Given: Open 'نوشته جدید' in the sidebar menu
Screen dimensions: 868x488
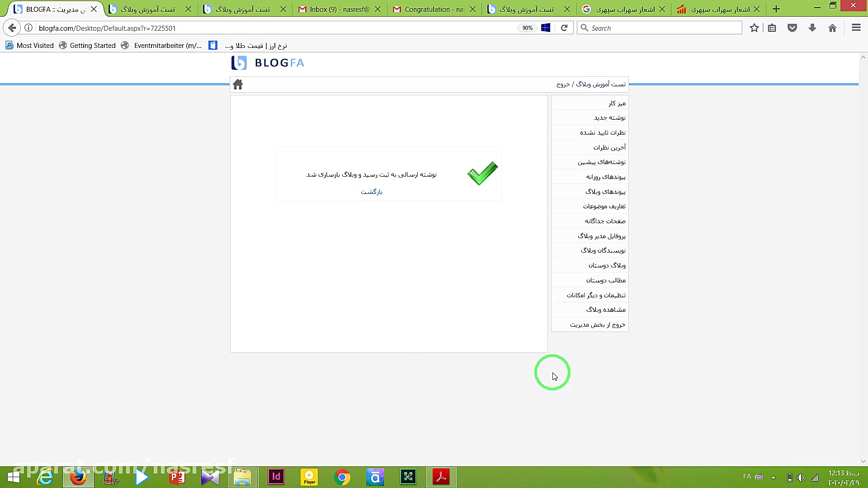Looking at the screenshot, I should pos(609,118).
